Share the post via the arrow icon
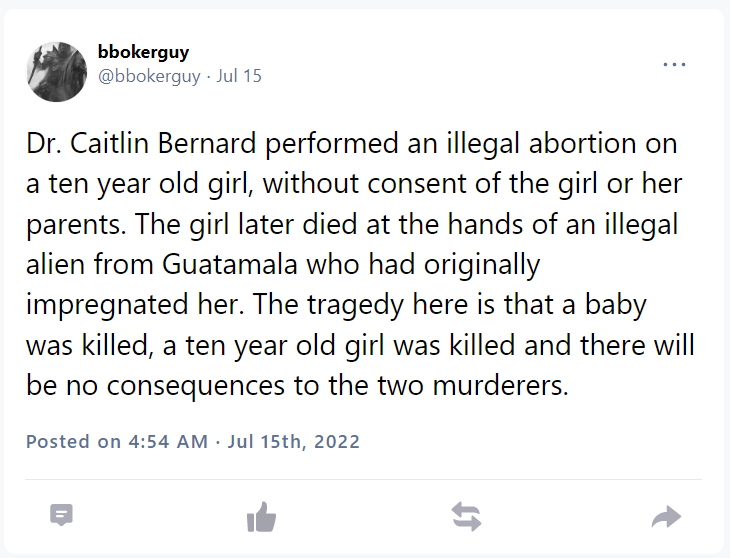 click(x=665, y=517)
